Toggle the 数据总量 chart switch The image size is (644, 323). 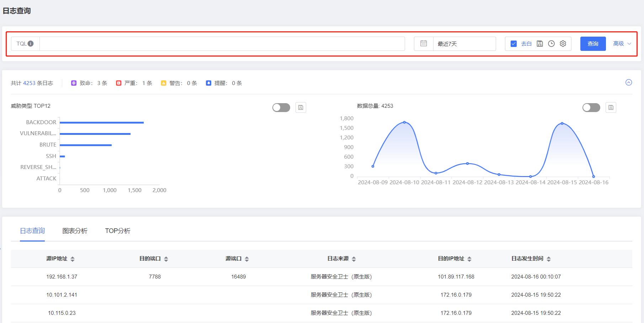click(x=591, y=107)
